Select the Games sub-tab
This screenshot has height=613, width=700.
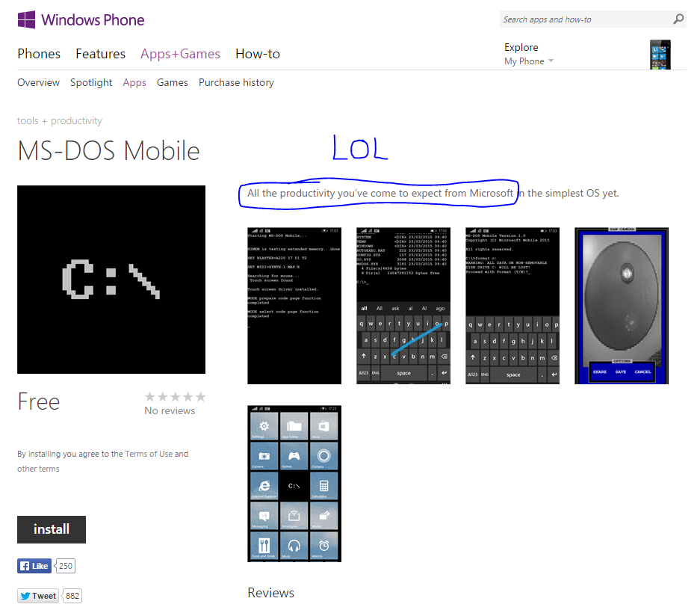pos(173,83)
